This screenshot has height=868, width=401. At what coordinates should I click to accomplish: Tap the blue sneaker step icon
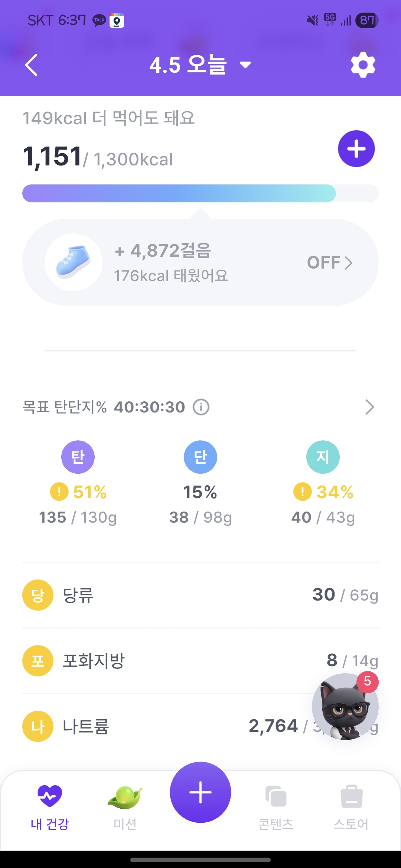[74, 262]
